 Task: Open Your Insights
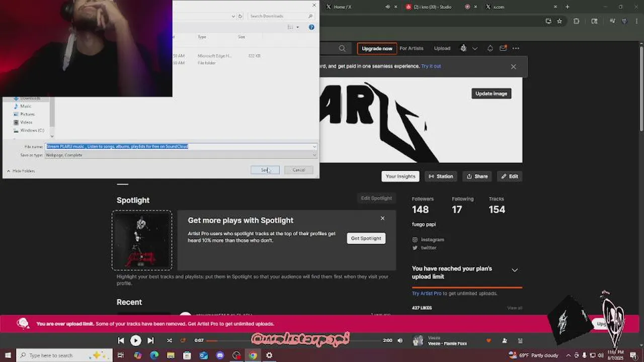(x=400, y=176)
